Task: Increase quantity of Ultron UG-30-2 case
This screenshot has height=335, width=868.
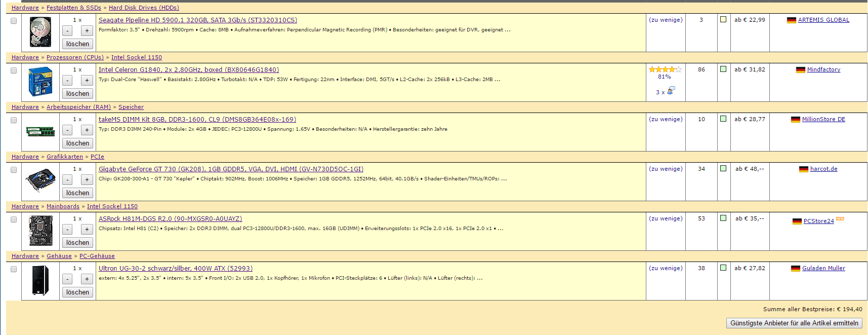Action: 87,279
